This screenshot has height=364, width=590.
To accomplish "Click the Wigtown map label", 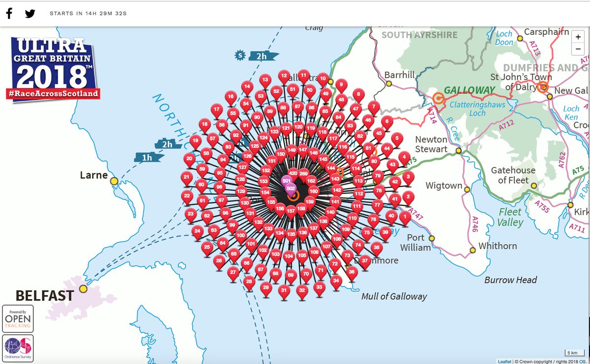I will pos(444,186).
